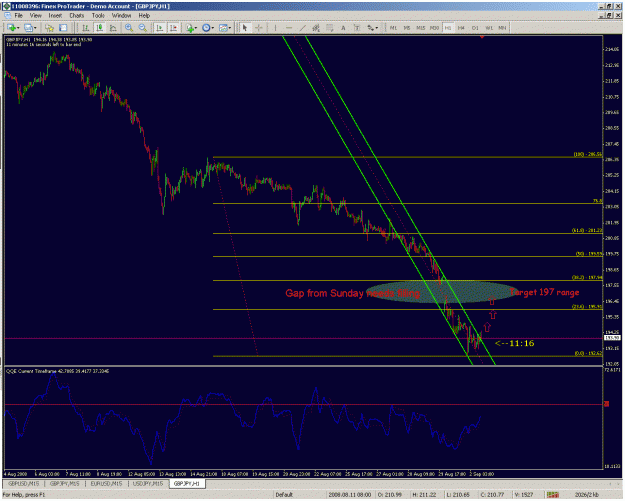
Task: Select the trendline drawing tool
Action: (x=303, y=28)
